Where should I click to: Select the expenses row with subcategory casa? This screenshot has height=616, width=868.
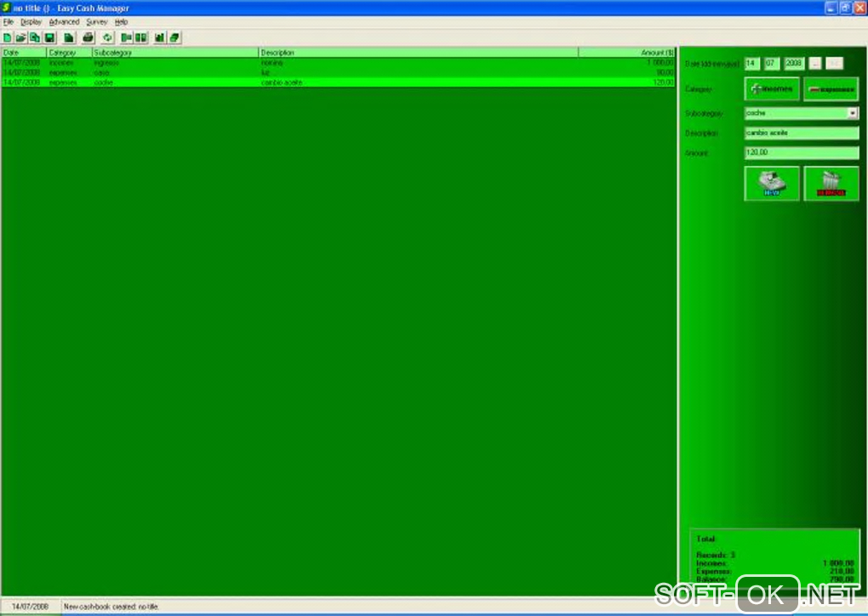338,72
